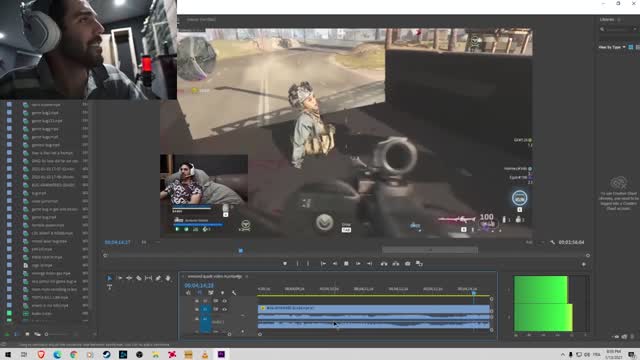640x360 pixels.
Task: Switch Libraries to grid view icon
Action: 631,47
